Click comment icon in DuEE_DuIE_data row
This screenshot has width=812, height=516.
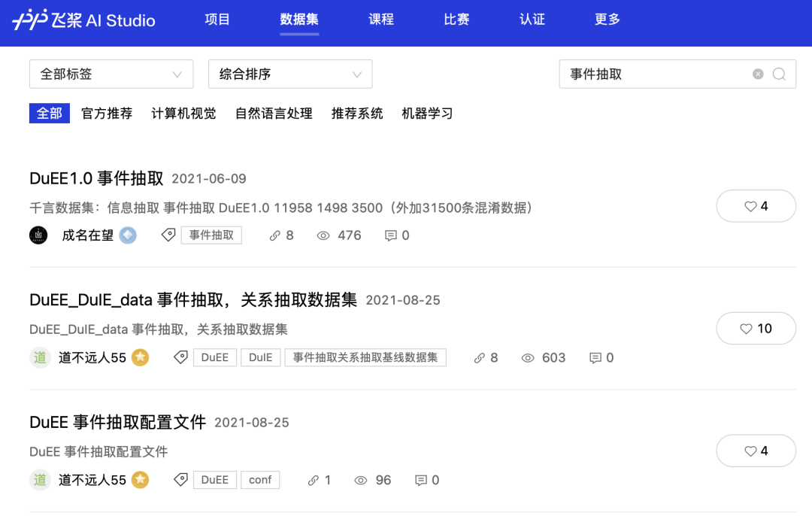pos(595,358)
